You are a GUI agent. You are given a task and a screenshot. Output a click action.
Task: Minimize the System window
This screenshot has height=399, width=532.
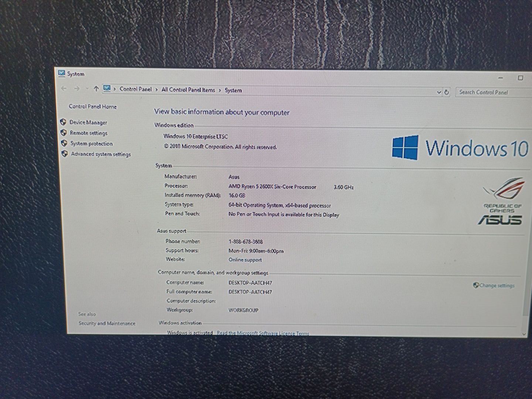501,78
